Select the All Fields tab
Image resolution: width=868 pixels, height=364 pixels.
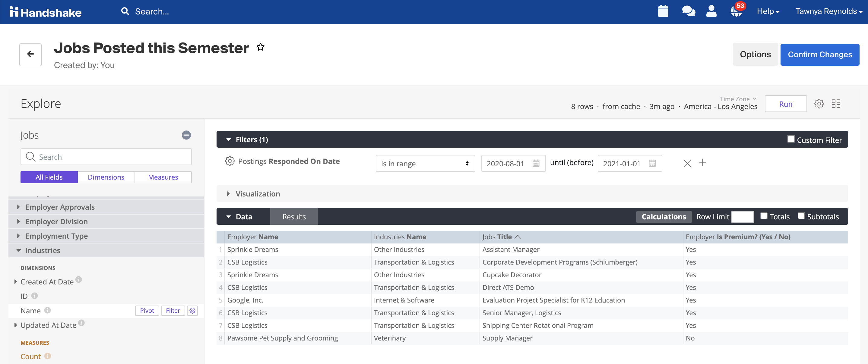49,177
